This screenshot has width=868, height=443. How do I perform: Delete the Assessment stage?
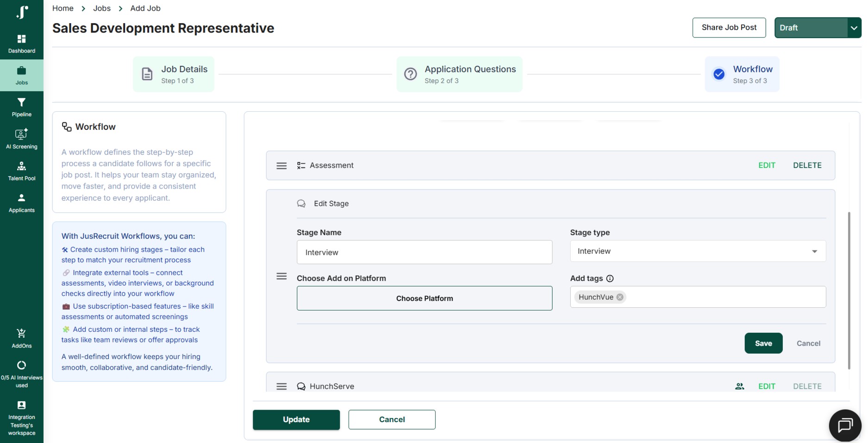tap(807, 165)
